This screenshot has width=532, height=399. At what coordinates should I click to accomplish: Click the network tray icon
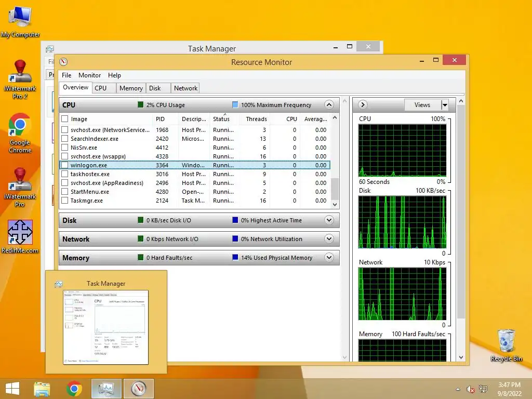coord(483,389)
